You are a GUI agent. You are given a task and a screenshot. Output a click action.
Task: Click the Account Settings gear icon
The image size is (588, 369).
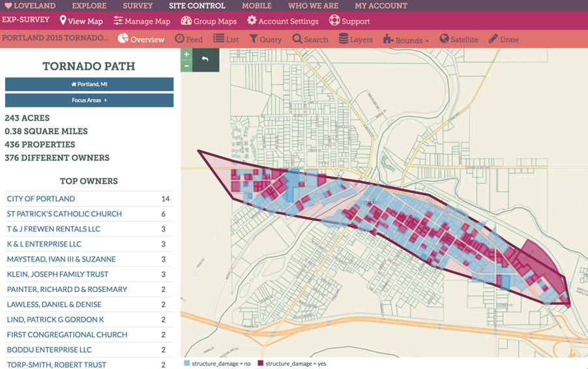coord(252,20)
